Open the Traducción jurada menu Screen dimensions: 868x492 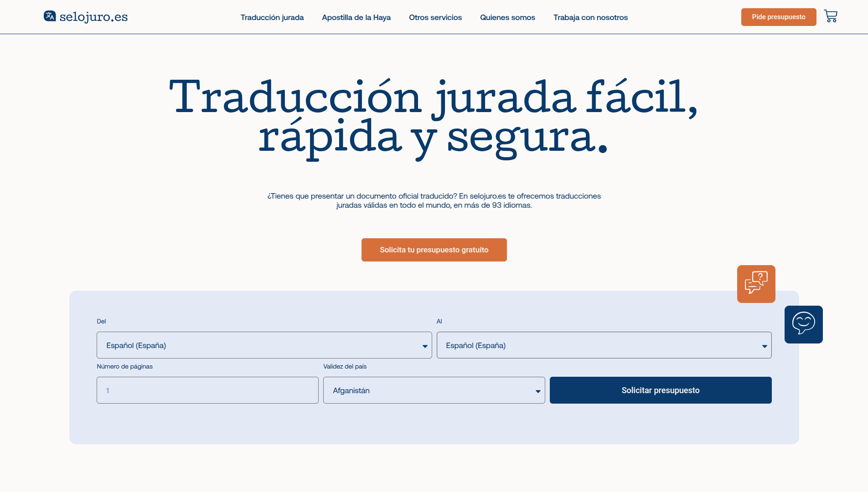272,17
